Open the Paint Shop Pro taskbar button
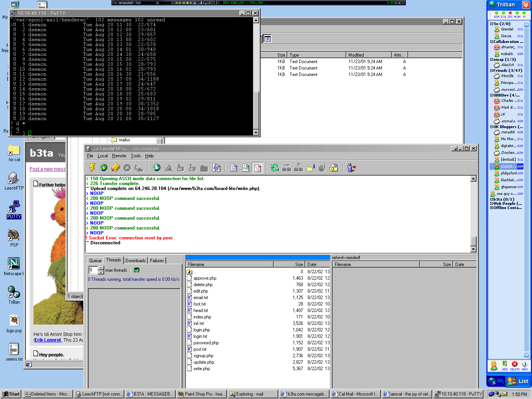 pyautogui.click(x=201, y=394)
